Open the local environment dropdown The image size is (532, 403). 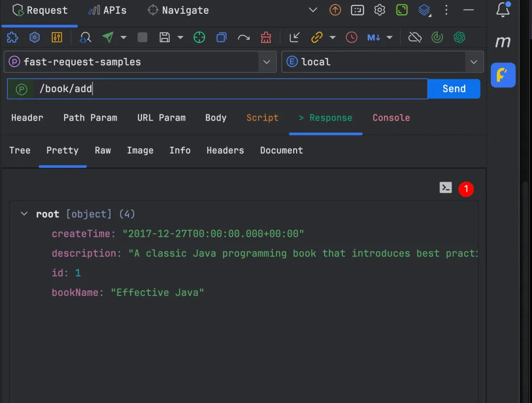382,62
